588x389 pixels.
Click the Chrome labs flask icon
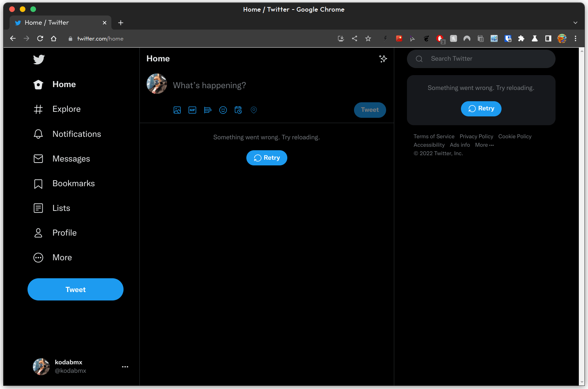click(x=535, y=38)
